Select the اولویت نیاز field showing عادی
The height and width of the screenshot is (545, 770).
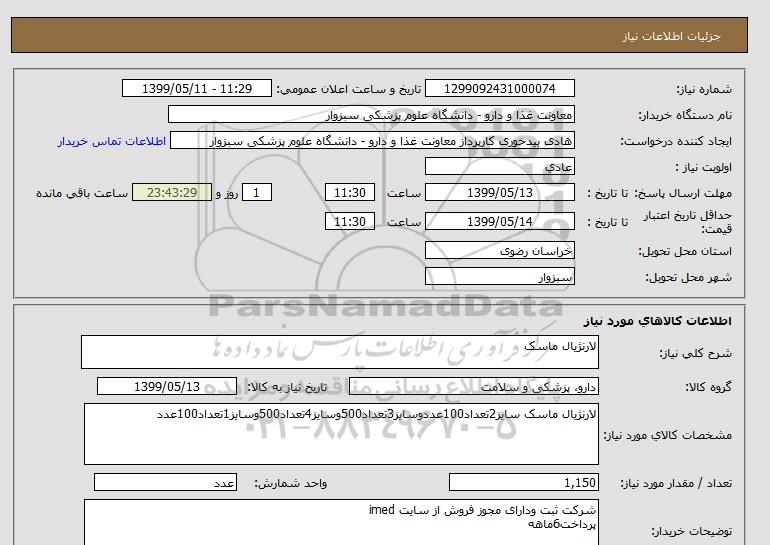point(499,166)
